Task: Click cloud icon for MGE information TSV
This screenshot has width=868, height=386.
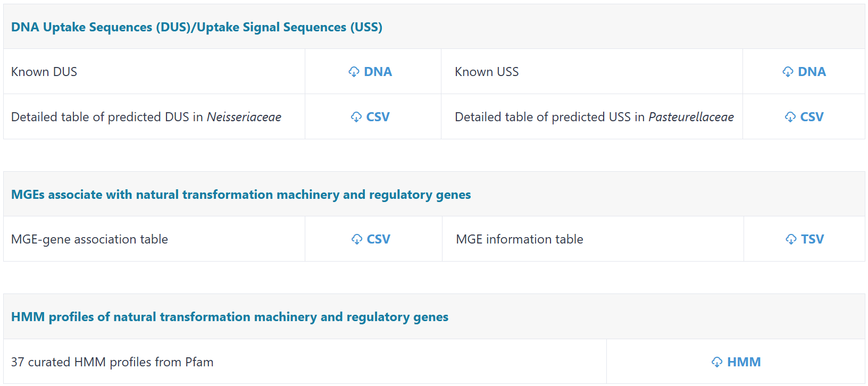Action: point(791,239)
